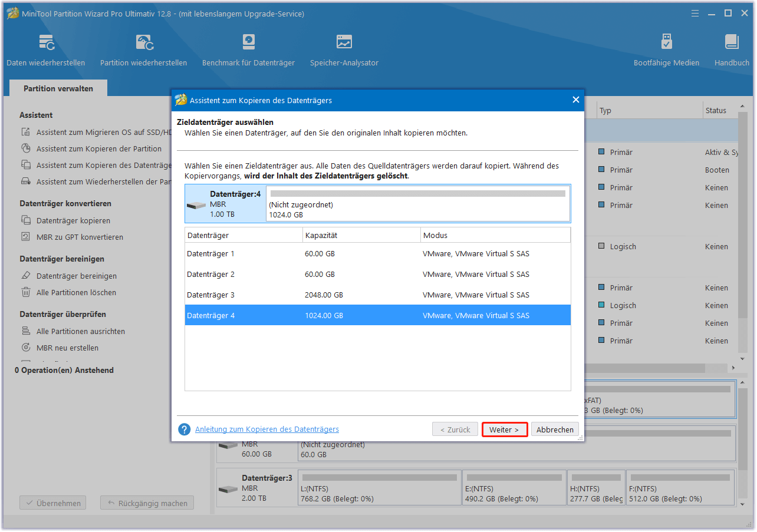This screenshot has width=757, height=532.
Task: Open Anleitung zum Kopieren des Datenträgers link
Action: 267,429
